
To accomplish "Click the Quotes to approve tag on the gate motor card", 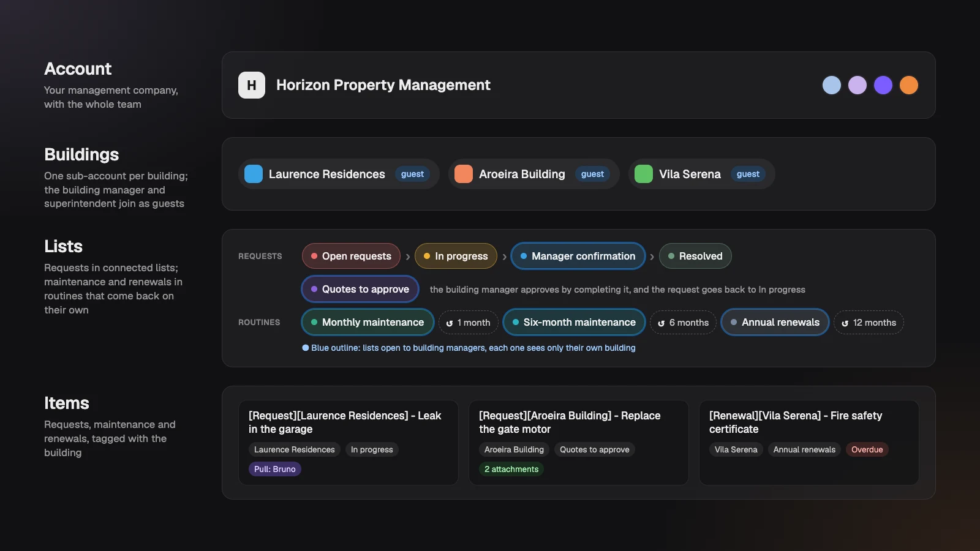I will tap(595, 449).
